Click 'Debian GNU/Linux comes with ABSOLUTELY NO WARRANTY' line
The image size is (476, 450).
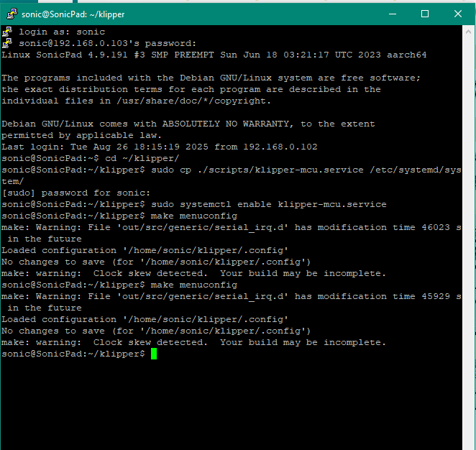click(x=188, y=124)
